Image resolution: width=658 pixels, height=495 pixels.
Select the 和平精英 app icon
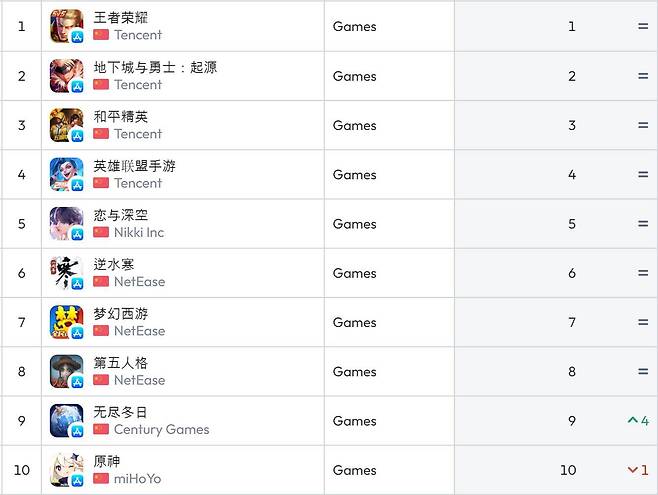[66, 125]
